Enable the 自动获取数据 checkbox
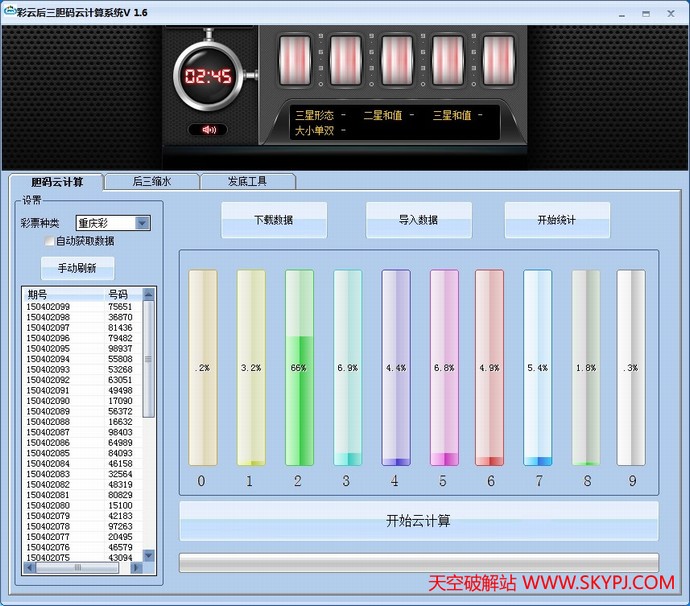 click(48, 241)
